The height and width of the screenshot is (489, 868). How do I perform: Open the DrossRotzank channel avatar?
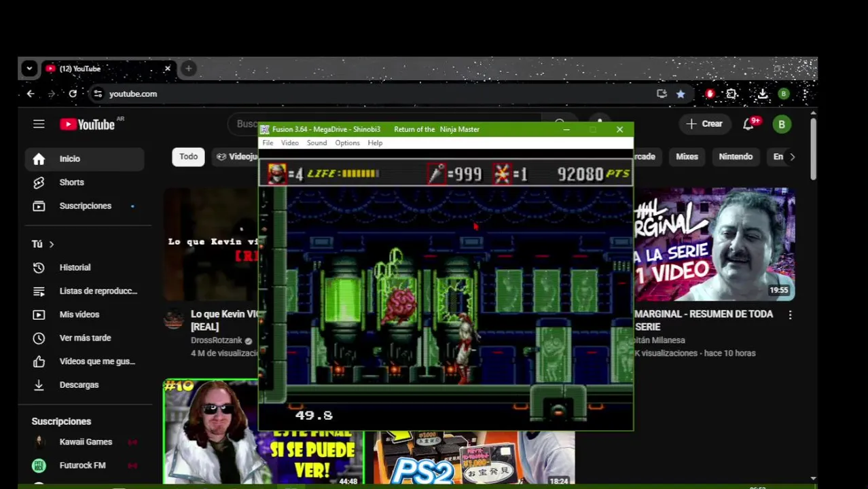click(174, 319)
